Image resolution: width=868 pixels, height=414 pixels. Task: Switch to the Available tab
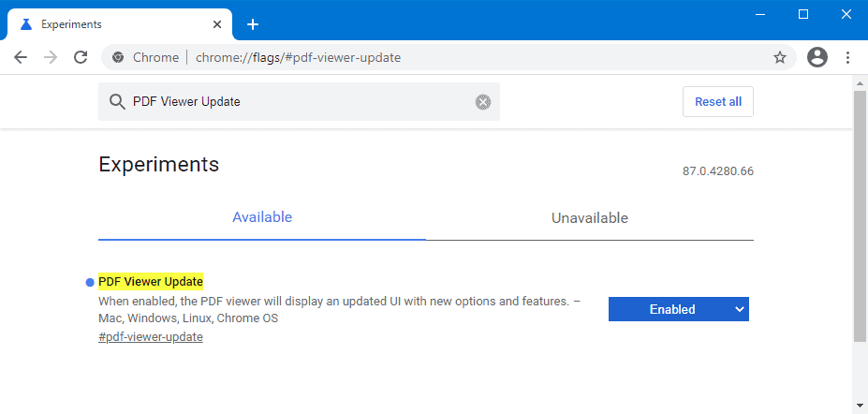[262, 217]
